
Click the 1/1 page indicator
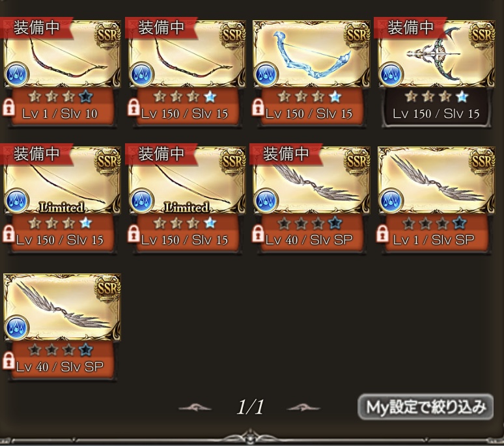[250, 408]
